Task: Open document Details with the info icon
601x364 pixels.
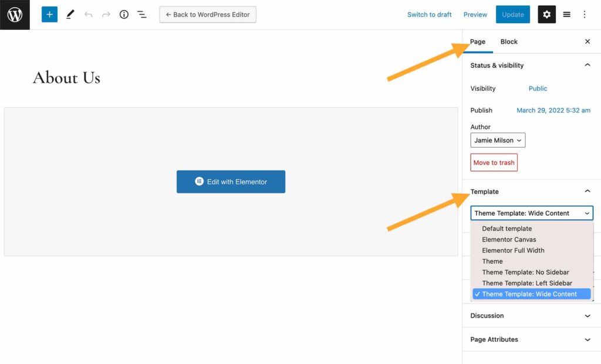Action: pos(124,14)
